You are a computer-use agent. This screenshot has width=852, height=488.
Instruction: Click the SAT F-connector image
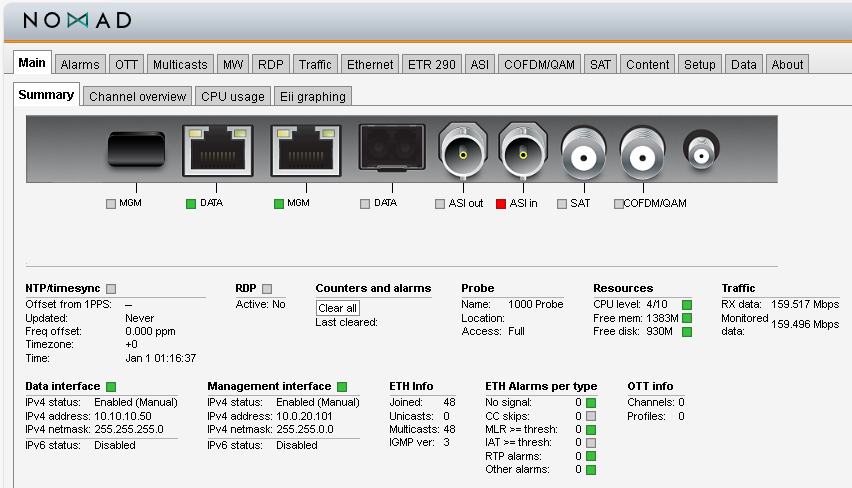(x=584, y=154)
